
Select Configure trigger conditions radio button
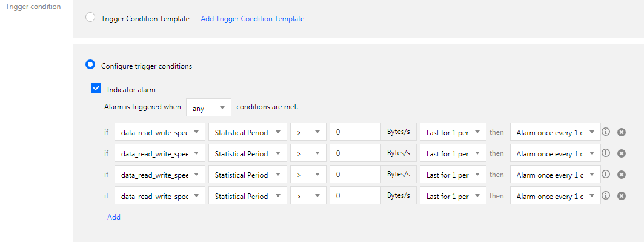coord(90,65)
